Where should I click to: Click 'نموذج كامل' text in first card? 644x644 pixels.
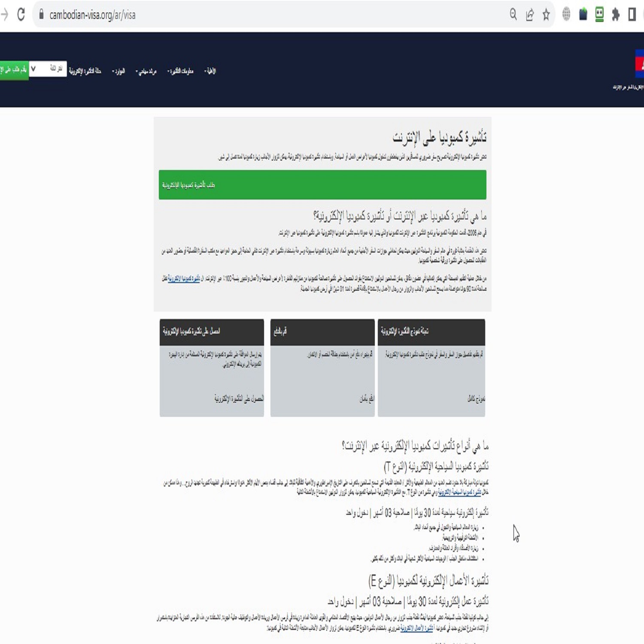click(x=476, y=399)
